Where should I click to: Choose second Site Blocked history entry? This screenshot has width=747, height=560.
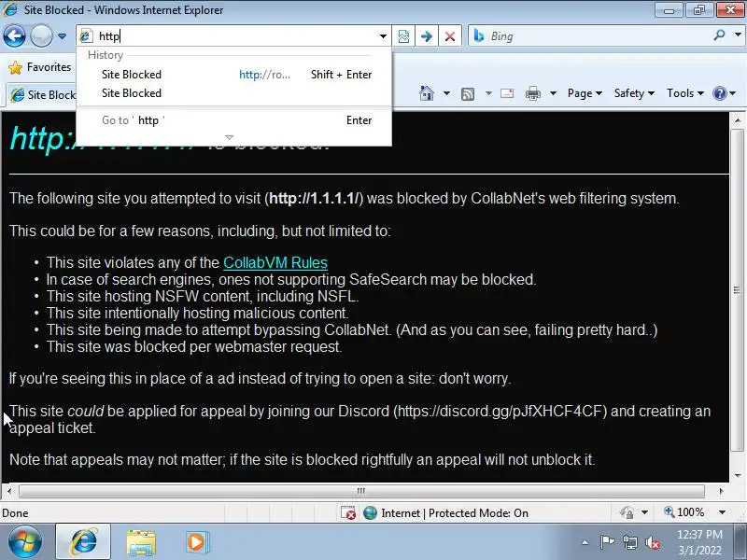[x=236, y=93]
